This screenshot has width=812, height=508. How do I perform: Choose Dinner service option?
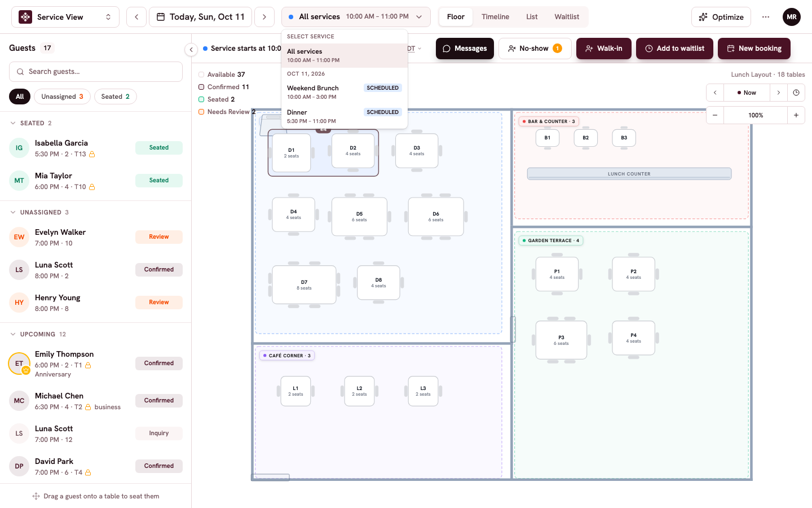point(345,116)
